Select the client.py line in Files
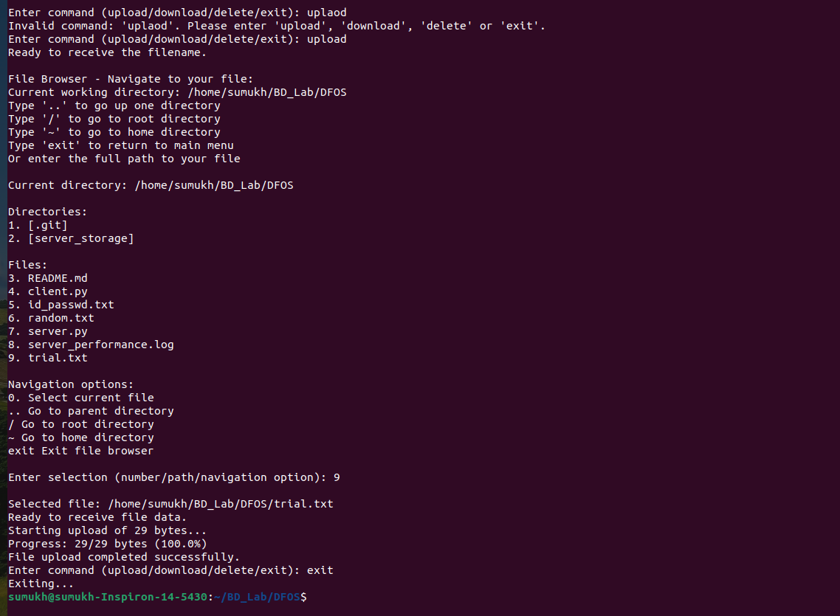Image resolution: width=840 pixels, height=616 pixels. 48,291
